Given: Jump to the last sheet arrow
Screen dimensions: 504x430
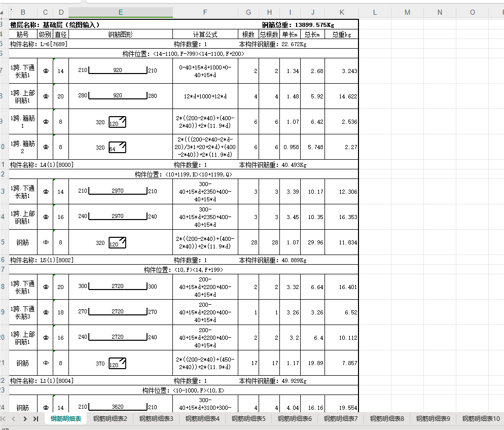Looking at the screenshot, I should pyautogui.click(x=35, y=419).
